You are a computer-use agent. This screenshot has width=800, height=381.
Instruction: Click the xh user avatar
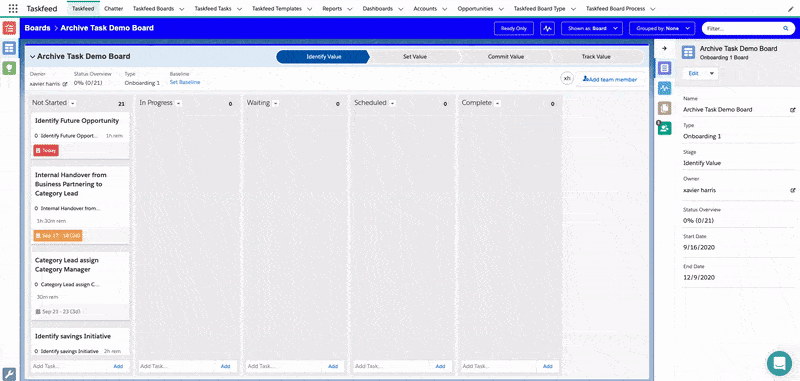pyautogui.click(x=567, y=79)
